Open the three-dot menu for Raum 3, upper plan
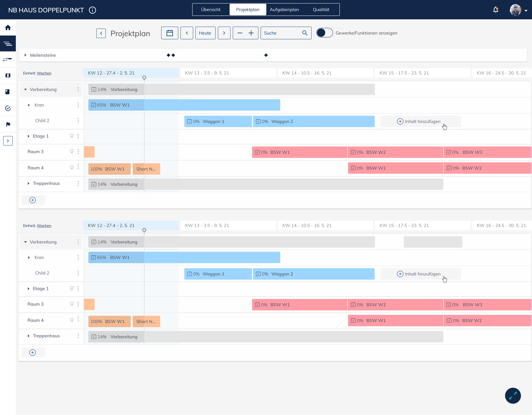This screenshot has width=532, height=415. click(78, 152)
